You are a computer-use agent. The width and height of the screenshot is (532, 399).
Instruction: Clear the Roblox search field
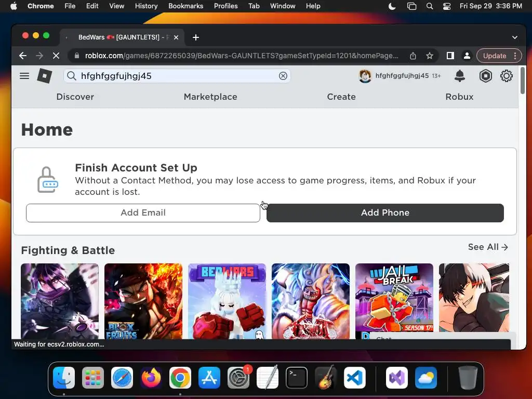click(283, 76)
